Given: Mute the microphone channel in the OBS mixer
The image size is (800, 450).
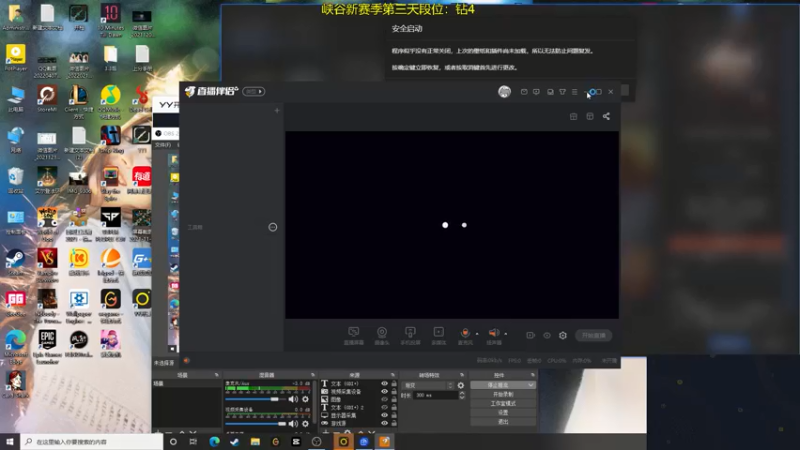Looking at the screenshot, I should (x=293, y=399).
